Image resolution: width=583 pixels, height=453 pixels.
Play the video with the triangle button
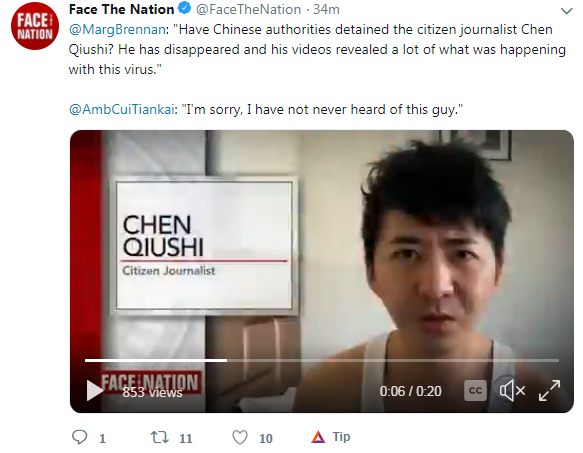pyautogui.click(x=94, y=391)
